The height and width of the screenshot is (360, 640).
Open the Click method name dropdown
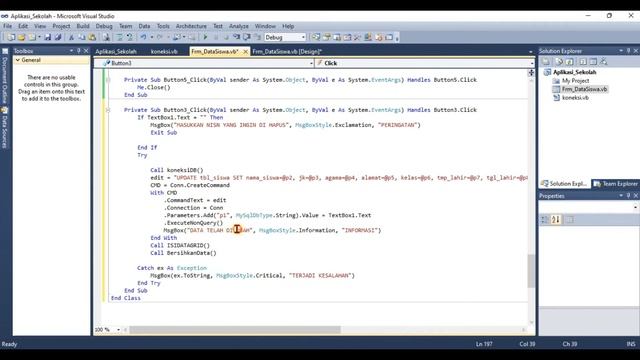click(x=532, y=63)
